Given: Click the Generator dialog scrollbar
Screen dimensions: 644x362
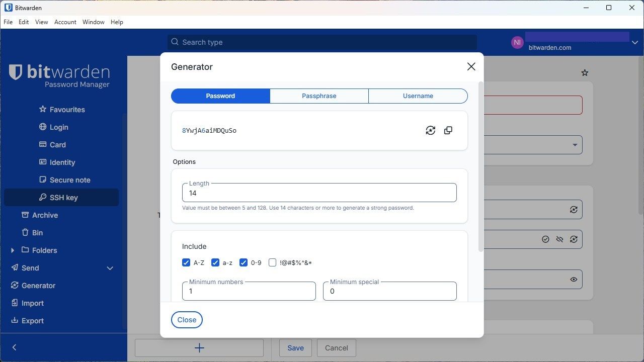Looking at the screenshot, I should tap(480, 166).
